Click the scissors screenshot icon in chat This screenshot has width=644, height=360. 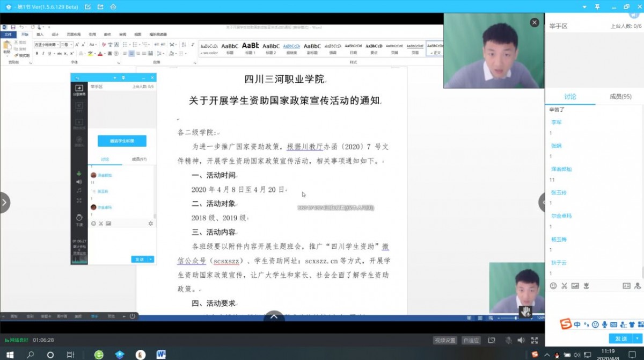point(564,286)
